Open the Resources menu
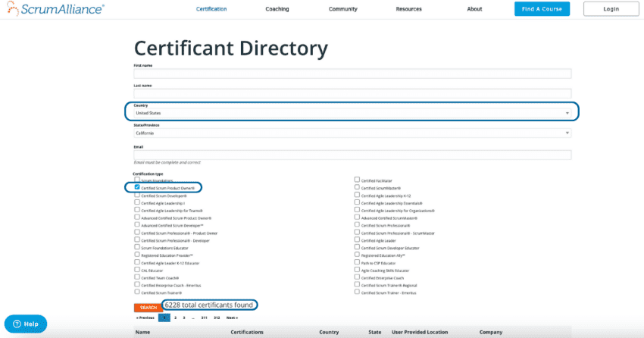This screenshot has height=338, width=644. click(408, 9)
